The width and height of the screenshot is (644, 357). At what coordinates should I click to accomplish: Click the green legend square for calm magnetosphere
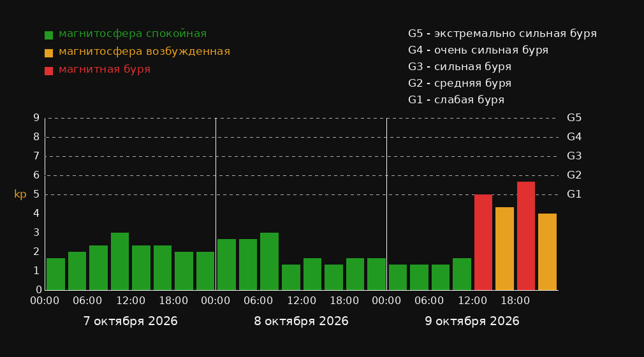48,35
